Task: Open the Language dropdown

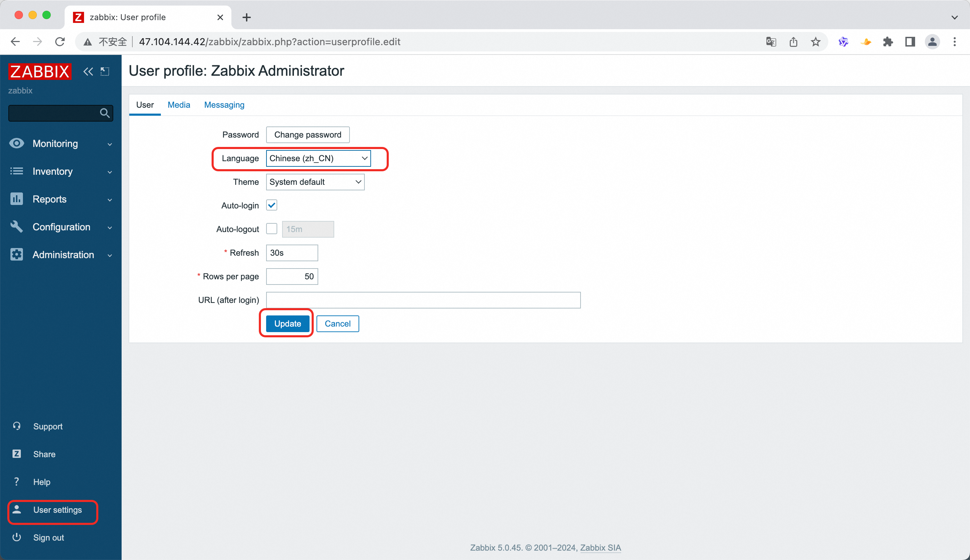Action: click(x=318, y=158)
